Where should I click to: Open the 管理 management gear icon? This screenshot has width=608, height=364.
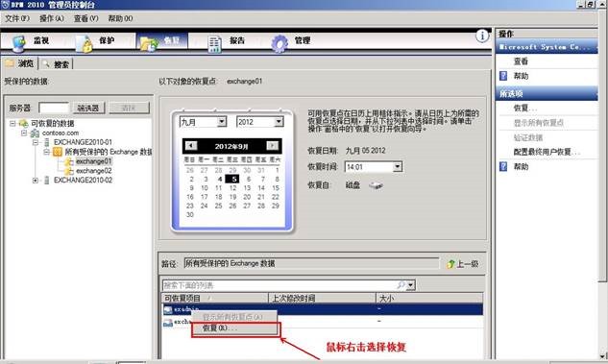pos(280,43)
